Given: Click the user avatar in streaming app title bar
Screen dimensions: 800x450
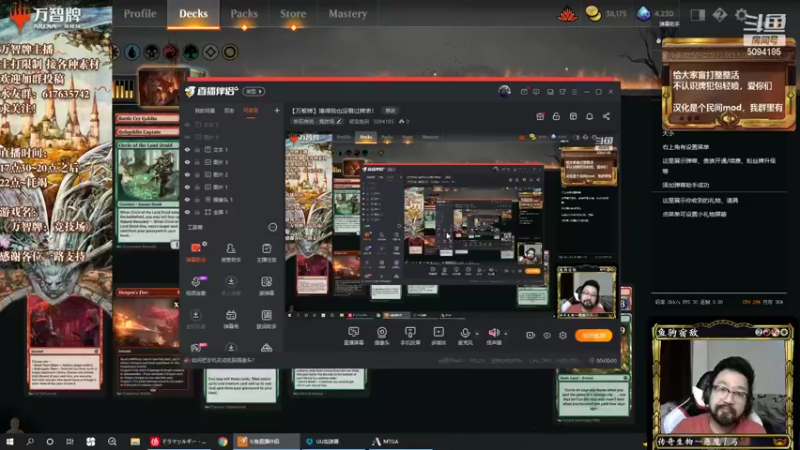Looking at the screenshot, I should point(504,91).
